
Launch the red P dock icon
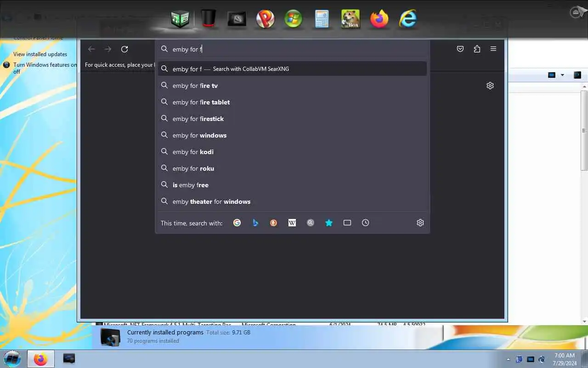tap(266, 19)
